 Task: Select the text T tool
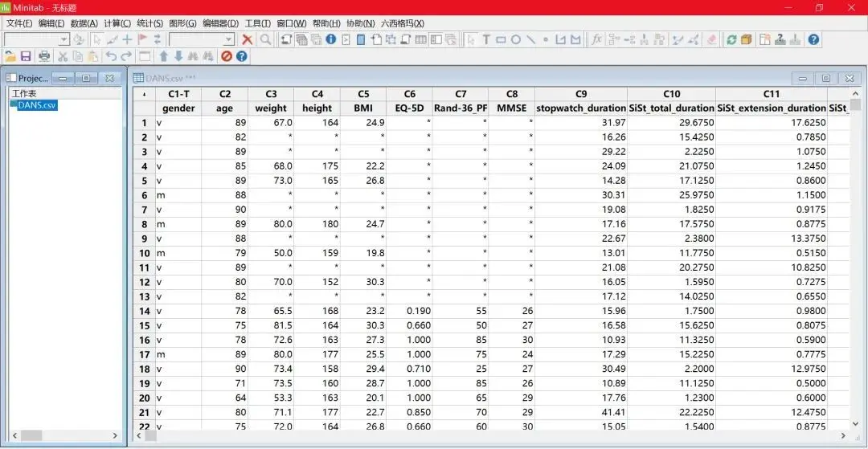click(485, 39)
